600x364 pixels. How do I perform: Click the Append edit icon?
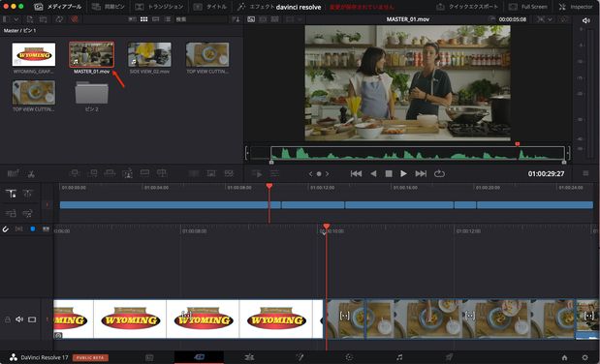click(92, 173)
